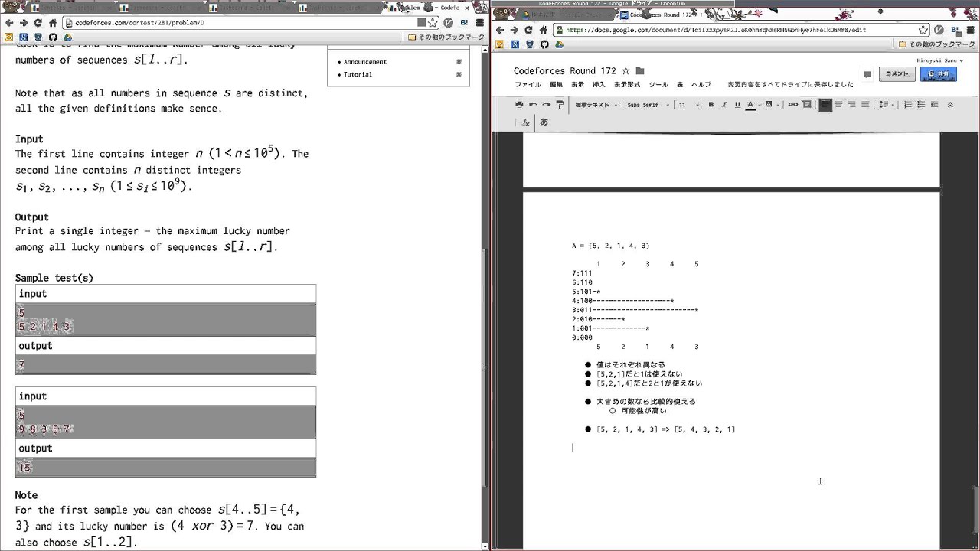This screenshot has height=551, width=980.
Task: Click GitHub bookmark icon in Codeforces window
Action: tap(53, 37)
